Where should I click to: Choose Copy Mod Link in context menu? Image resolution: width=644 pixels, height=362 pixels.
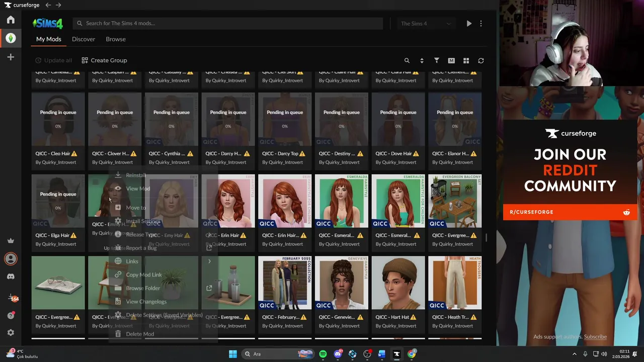(x=144, y=275)
